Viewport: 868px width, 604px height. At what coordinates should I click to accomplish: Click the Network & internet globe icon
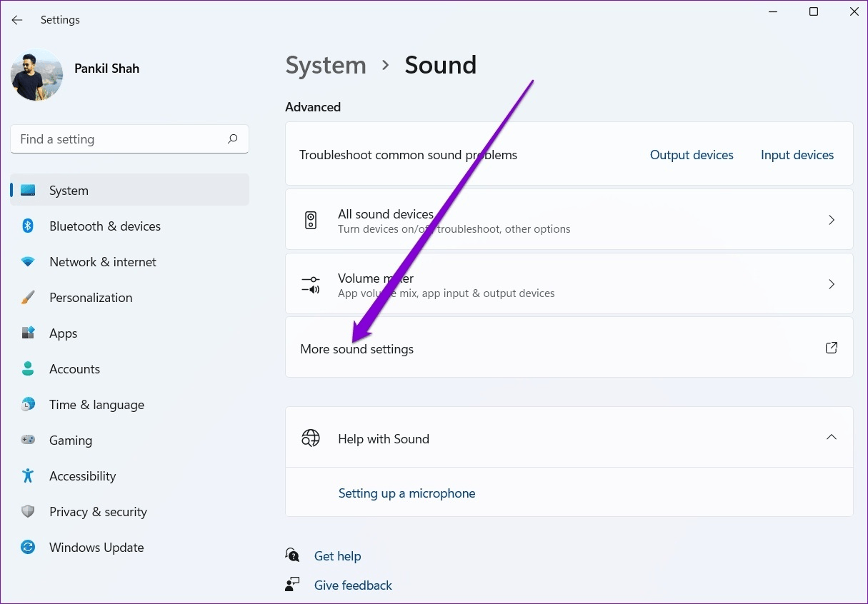[27, 261]
